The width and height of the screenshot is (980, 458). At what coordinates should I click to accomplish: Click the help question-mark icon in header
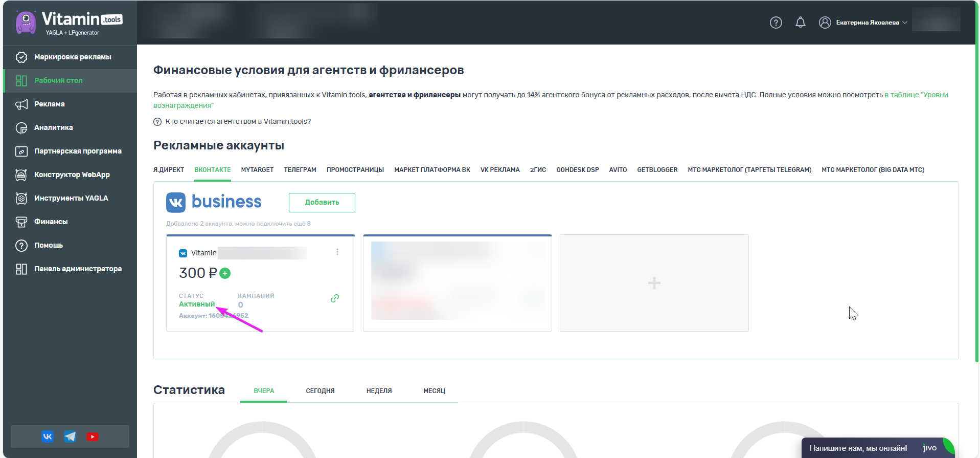[776, 23]
